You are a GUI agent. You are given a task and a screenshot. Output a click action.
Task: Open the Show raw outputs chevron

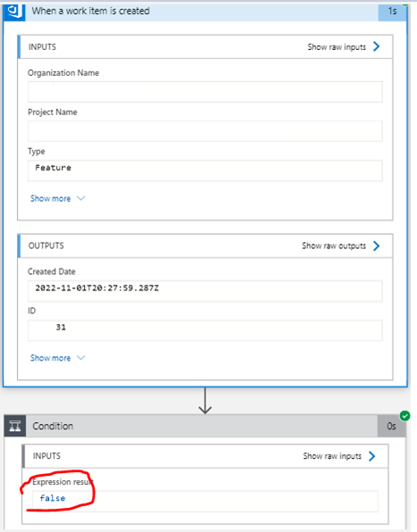(376, 245)
